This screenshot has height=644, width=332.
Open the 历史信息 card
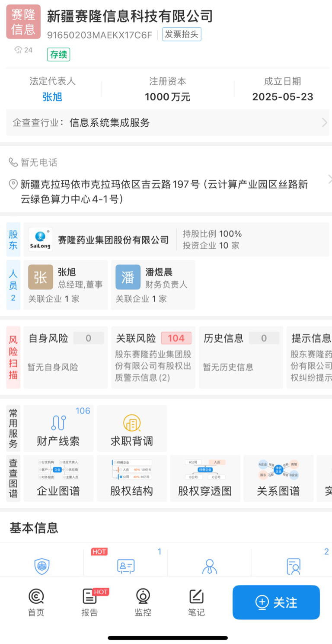[241, 357]
